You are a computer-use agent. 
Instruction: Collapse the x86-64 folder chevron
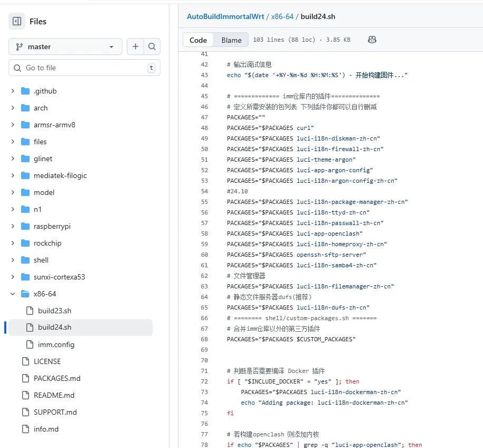13,294
